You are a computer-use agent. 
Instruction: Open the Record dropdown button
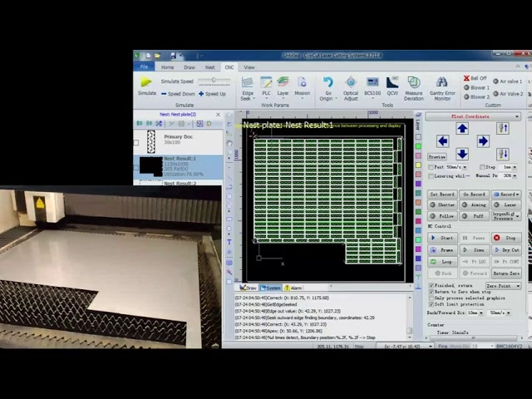coord(506,195)
